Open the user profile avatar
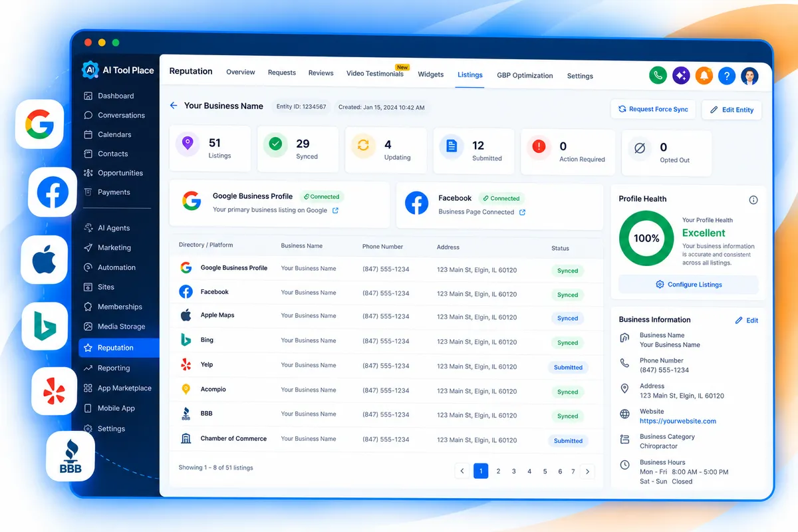 tap(750, 76)
